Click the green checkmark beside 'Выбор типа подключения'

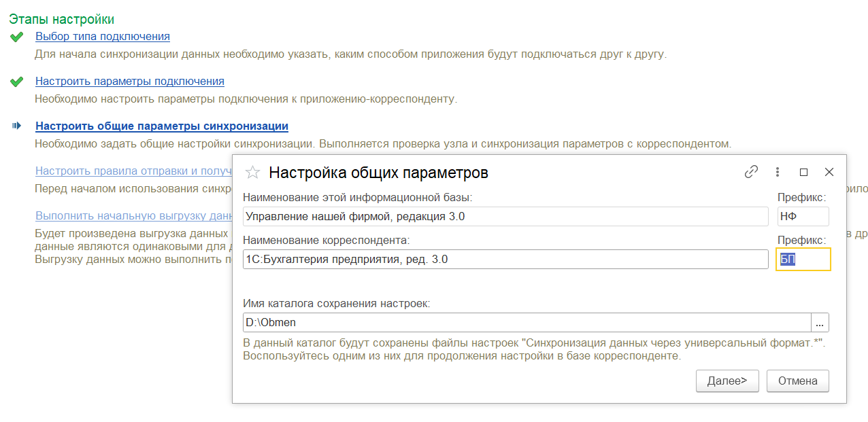(16, 37)
